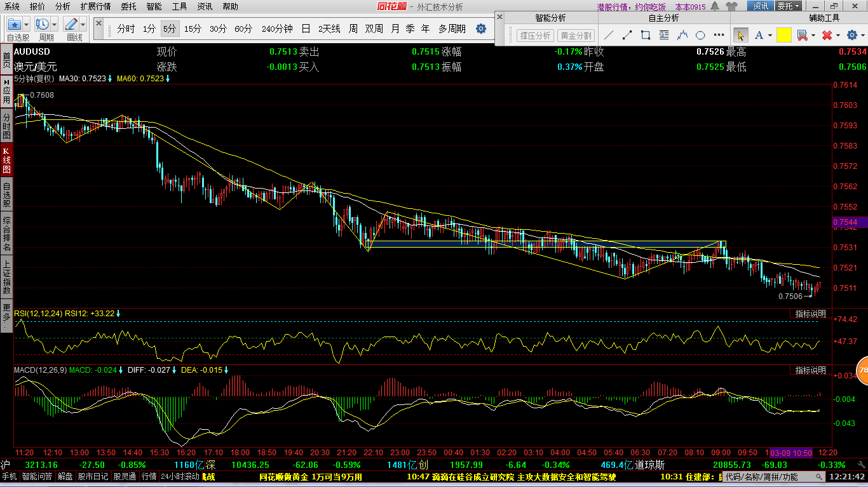
Task: Open the 港股行情,约你吃饭 link
Action: (632, 7)
